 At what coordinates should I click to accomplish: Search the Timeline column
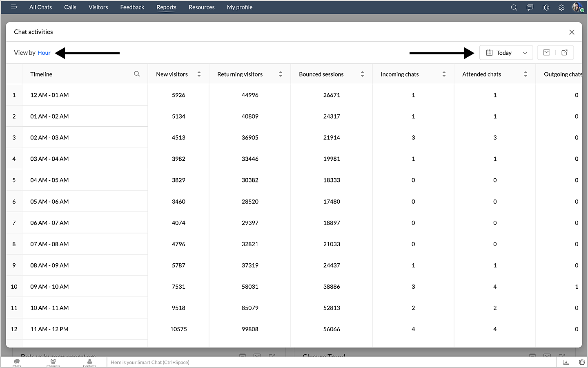click(137, 74)
